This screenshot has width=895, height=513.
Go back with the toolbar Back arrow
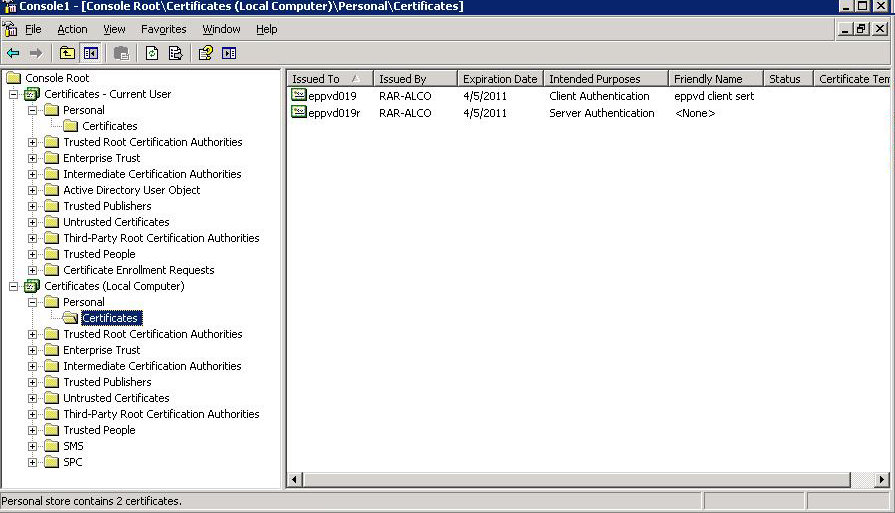pos(13,54)
